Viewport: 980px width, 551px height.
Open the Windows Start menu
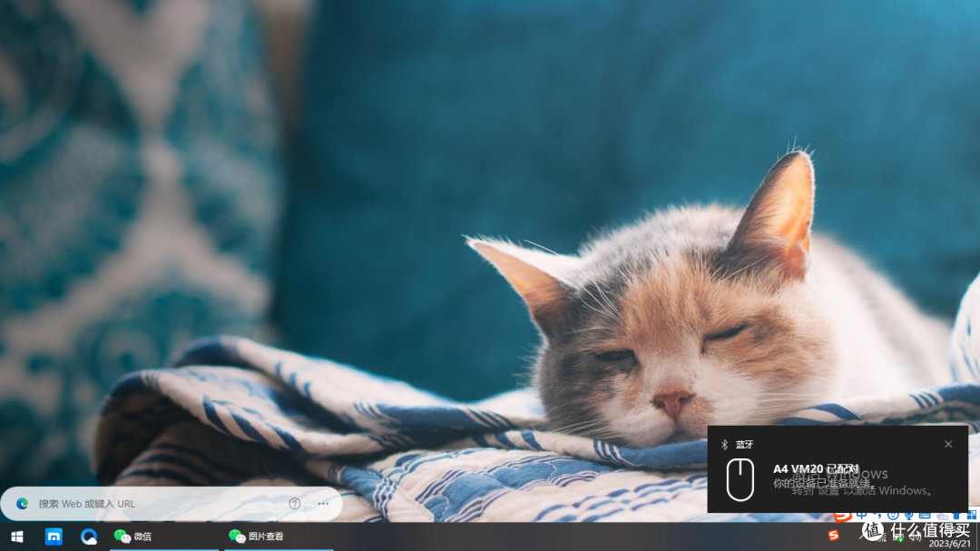pyautogui.click(x=17, y=536)
